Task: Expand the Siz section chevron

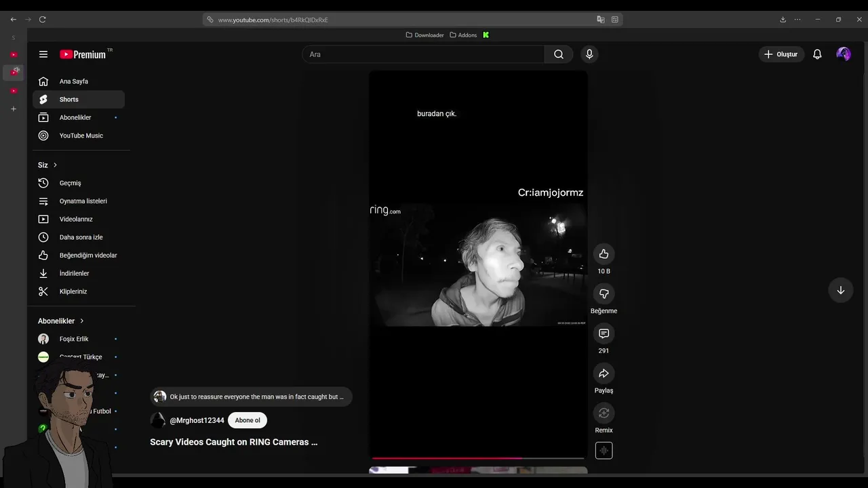Action: (x=55, y=165)
